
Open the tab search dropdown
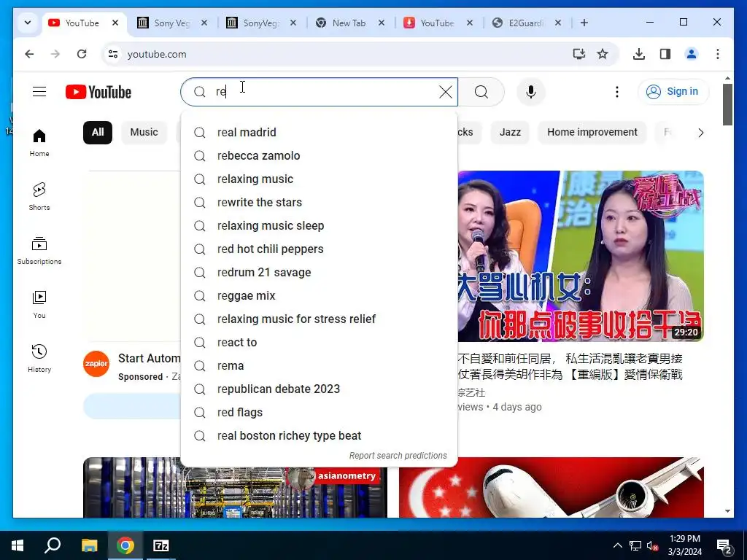pos(28,23)
